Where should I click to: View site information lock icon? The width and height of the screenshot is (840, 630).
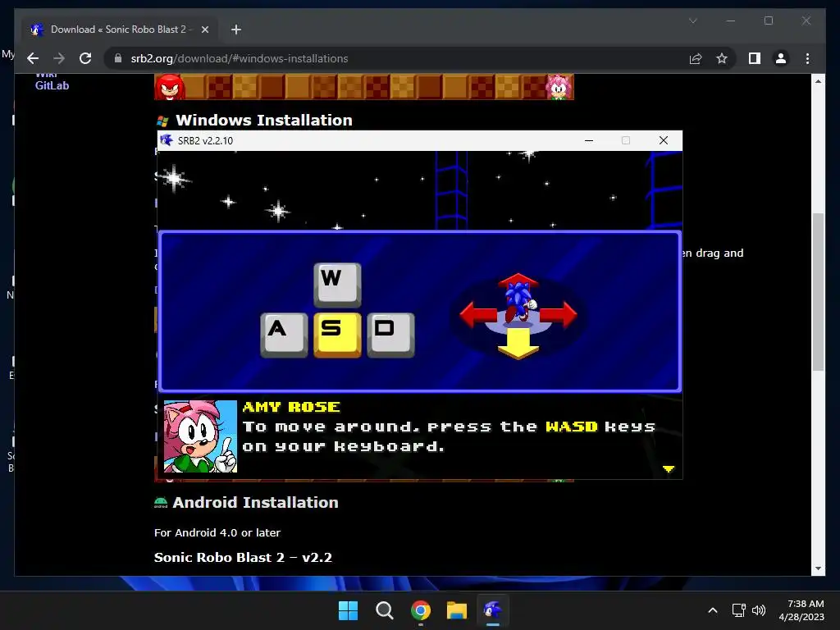tap(118, 58)
